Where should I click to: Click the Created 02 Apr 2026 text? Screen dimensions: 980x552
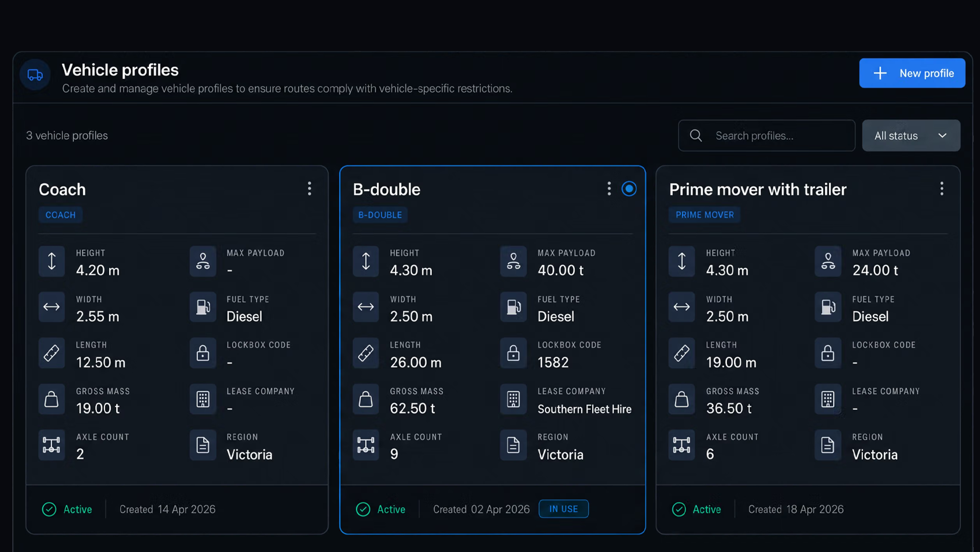(x=481, y=509)
